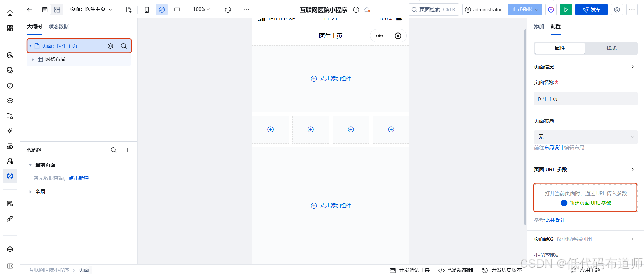Viewport: 644px width, 274px height.
Task: Click the home icon in left sidebar
Action: (x=10, y=13)
